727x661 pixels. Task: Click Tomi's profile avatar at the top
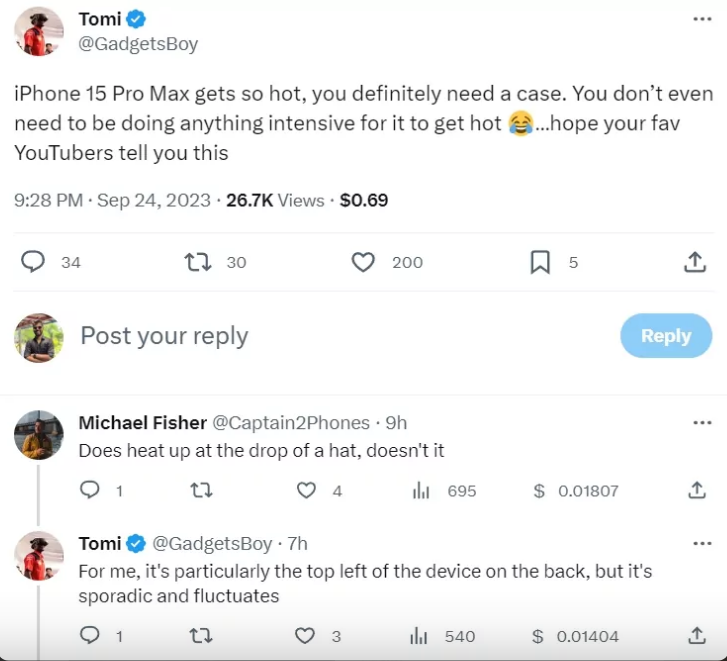40,31
